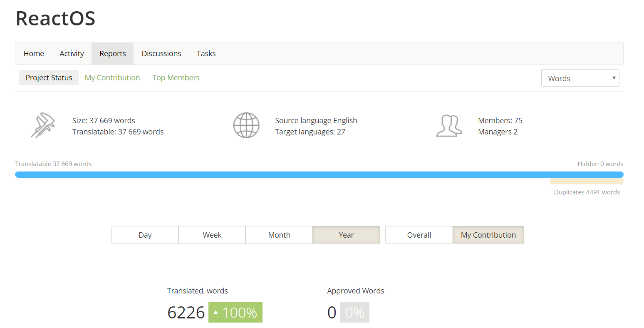Click the 'Translated, words' label

point(198,291)
